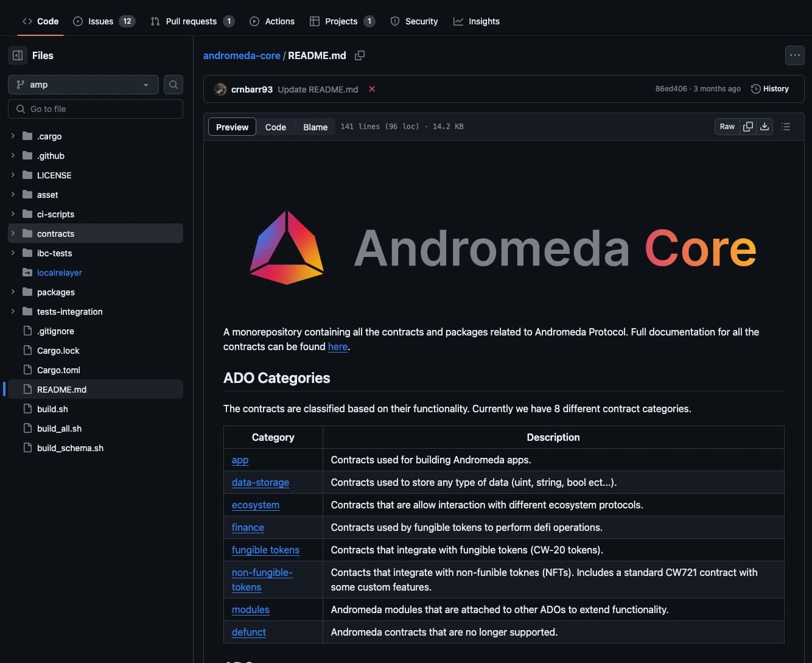
Task: Click the build.sh file icon
Action: pos(27,409)
